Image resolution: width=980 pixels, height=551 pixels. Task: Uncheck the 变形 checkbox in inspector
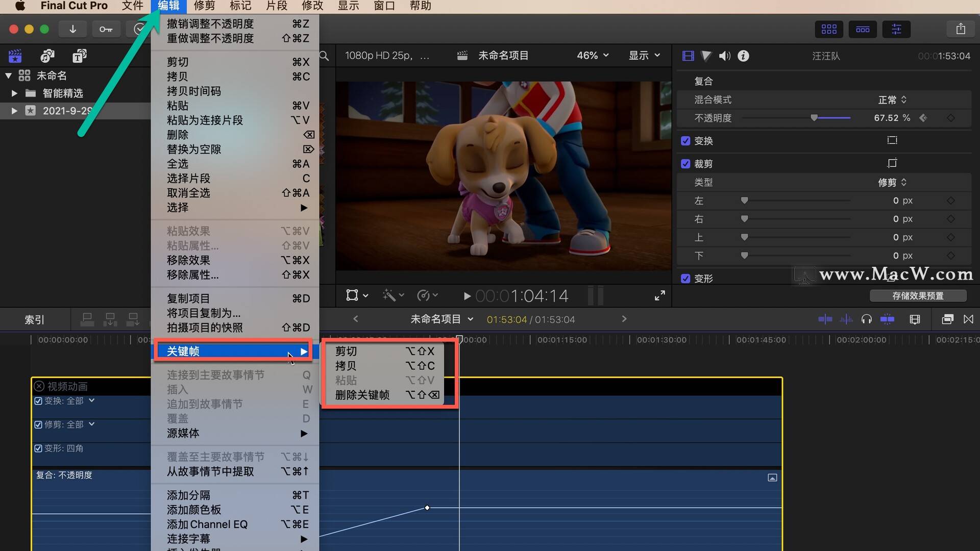pos(685,279)
